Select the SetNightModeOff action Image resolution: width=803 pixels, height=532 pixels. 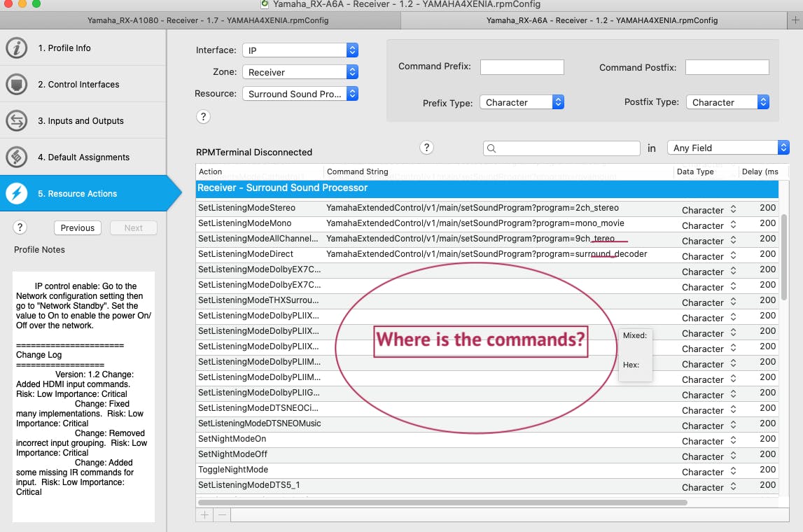(x=232, y=454)
